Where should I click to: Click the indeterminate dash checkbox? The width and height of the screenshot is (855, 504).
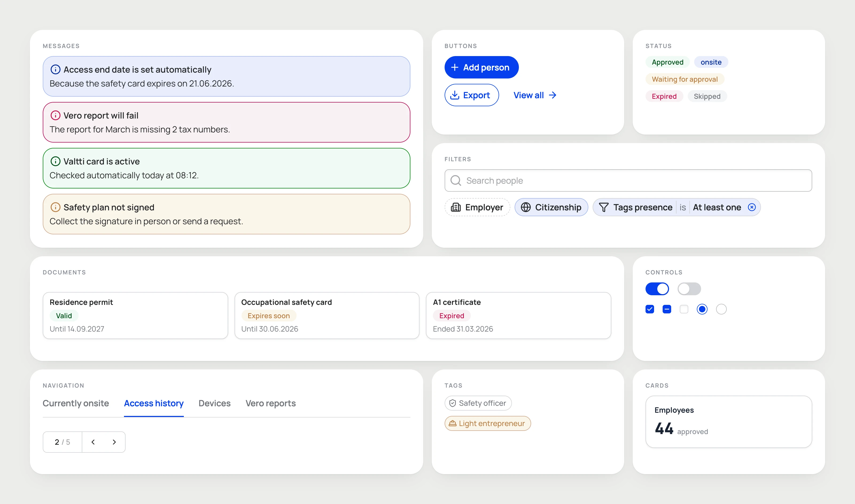click(667, 309)
